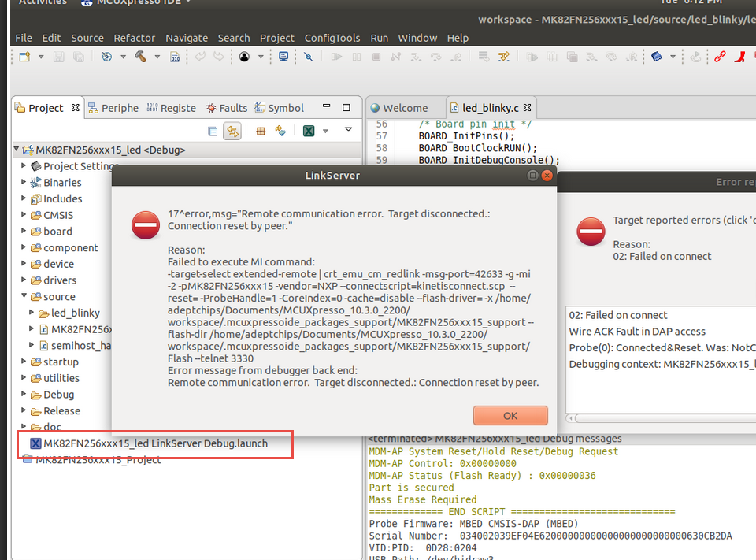Close the Project tab with its X
Screen dimensions: 756x560
pos(76,108)
